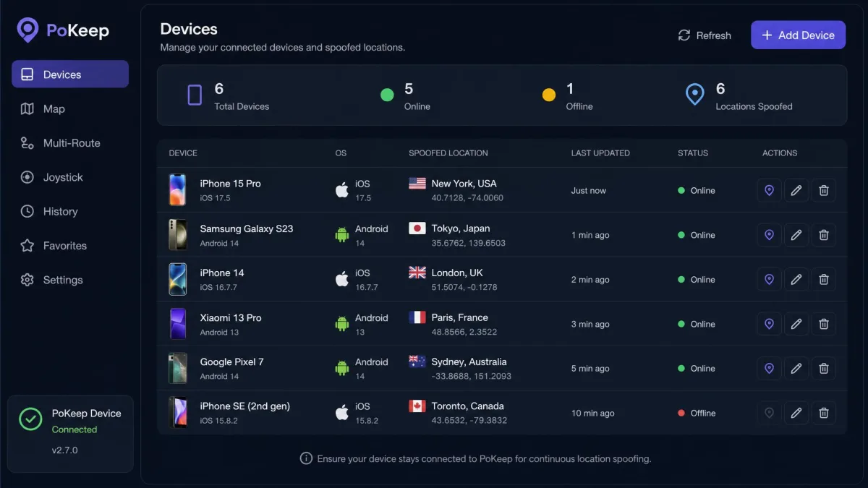Edit the Google Pixel 7 entry
The image size is (868, 488).
pos(796,368)
